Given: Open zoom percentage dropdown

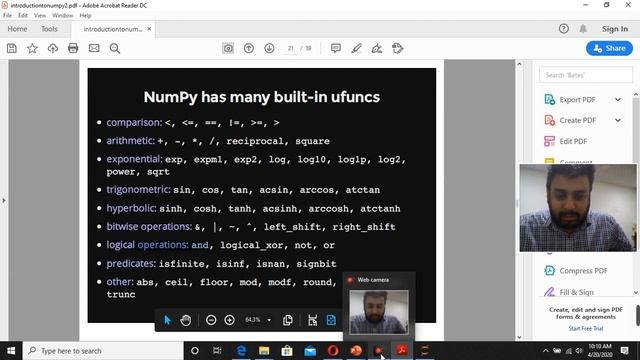Looking at the screenshot, I should (x=269, y=320).
